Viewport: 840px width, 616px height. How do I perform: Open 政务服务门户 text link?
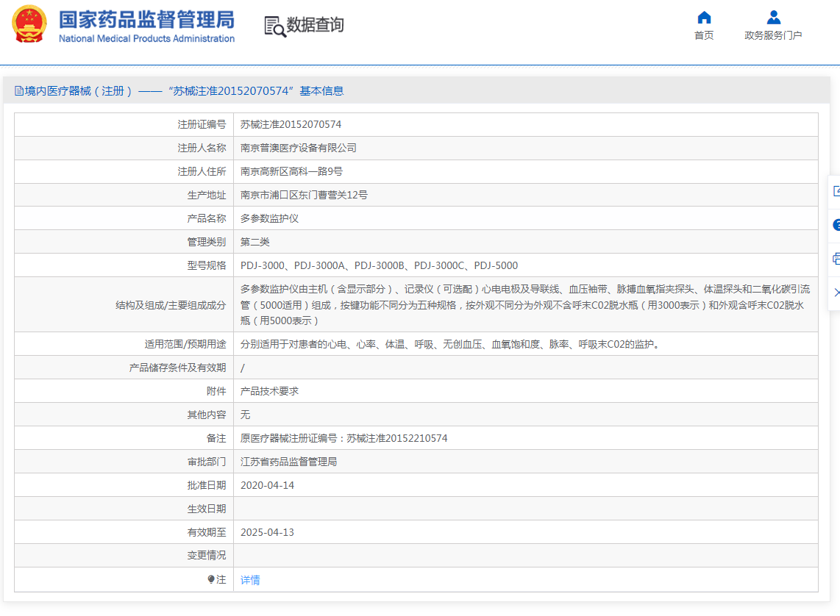click(x=773, y=35)
